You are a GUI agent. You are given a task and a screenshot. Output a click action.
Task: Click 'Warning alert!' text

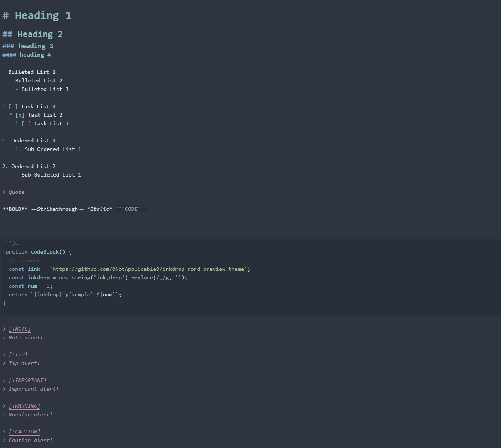30,414
